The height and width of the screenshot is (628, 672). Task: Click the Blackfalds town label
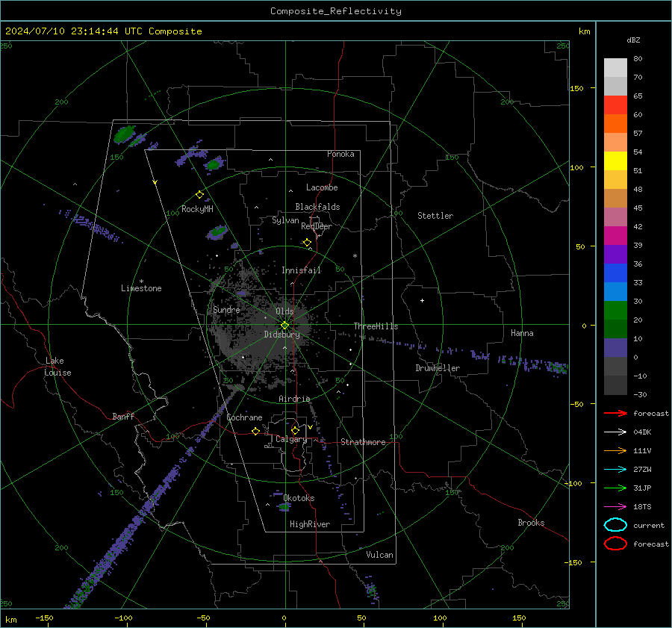coord(317,207)
